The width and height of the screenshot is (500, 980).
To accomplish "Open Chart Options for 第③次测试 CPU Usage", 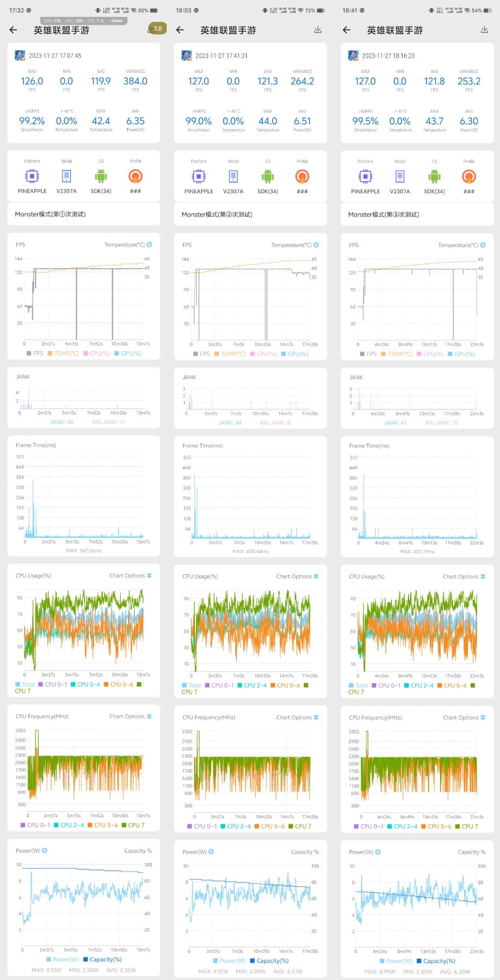I will coord(464,577).
